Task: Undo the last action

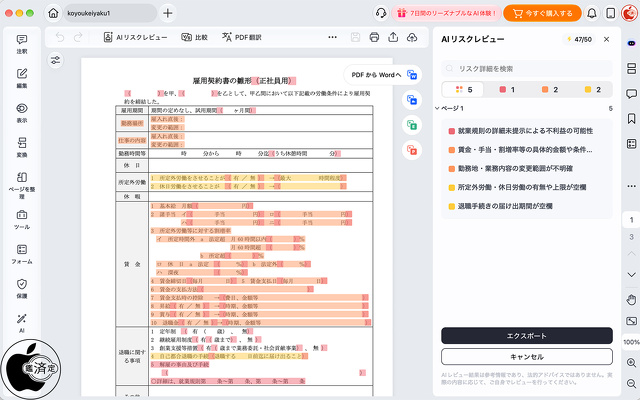Action: (x=60, y=37)
